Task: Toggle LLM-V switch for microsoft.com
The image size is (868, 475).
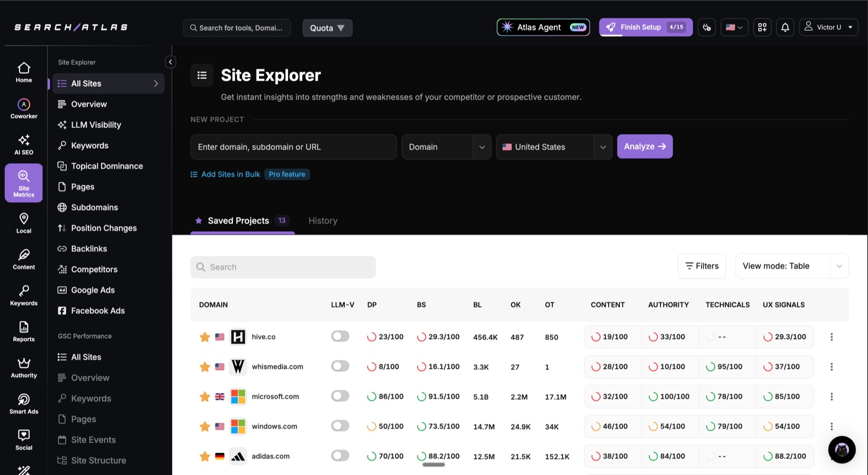Action: pos(340,396)
